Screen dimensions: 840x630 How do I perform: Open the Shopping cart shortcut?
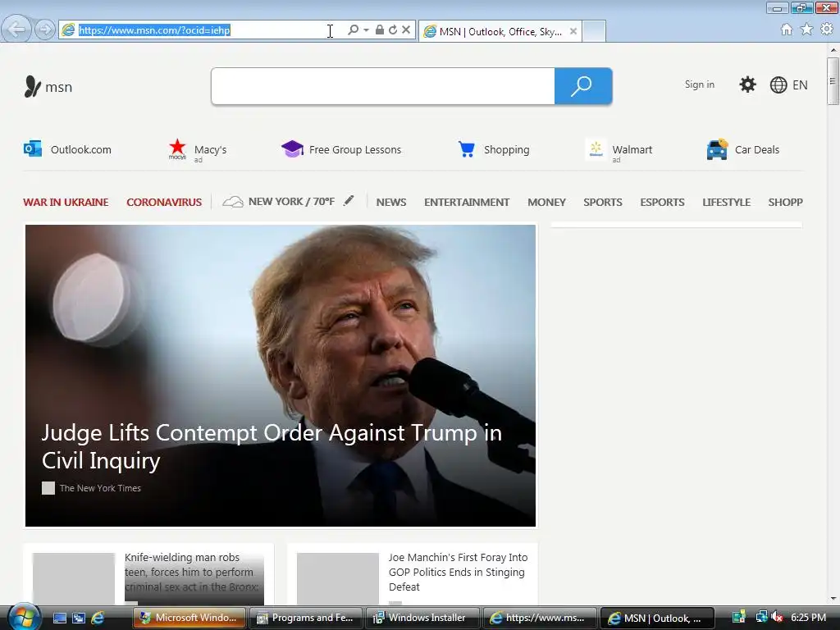493,149
